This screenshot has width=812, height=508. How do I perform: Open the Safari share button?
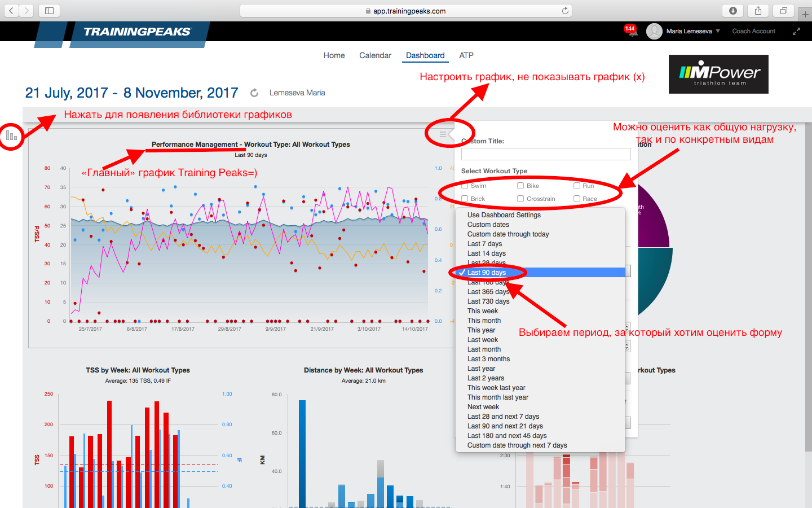758,11
